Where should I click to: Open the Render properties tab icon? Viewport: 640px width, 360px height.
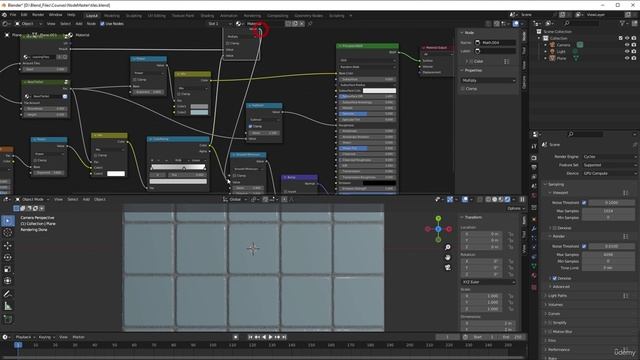[534, 158]
